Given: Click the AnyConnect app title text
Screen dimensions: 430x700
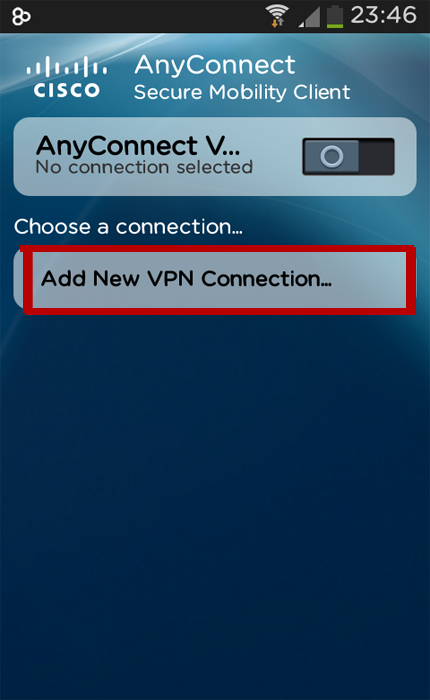Looking at the screenshot, I should pyautogui.click(x=215, y=65).
